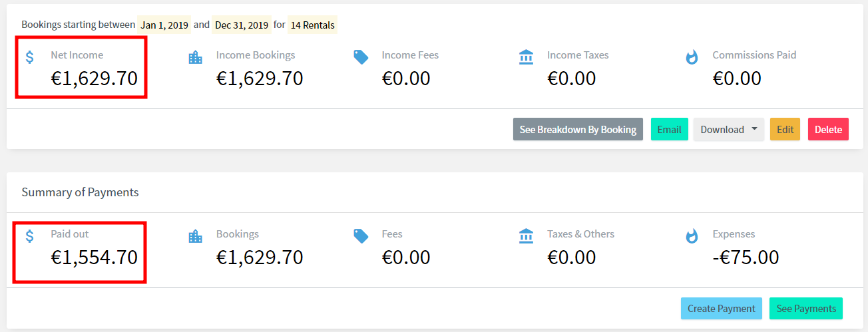Screen dimensions: 868x332
Task: Edit this income report
Action: tap(785, 129)
